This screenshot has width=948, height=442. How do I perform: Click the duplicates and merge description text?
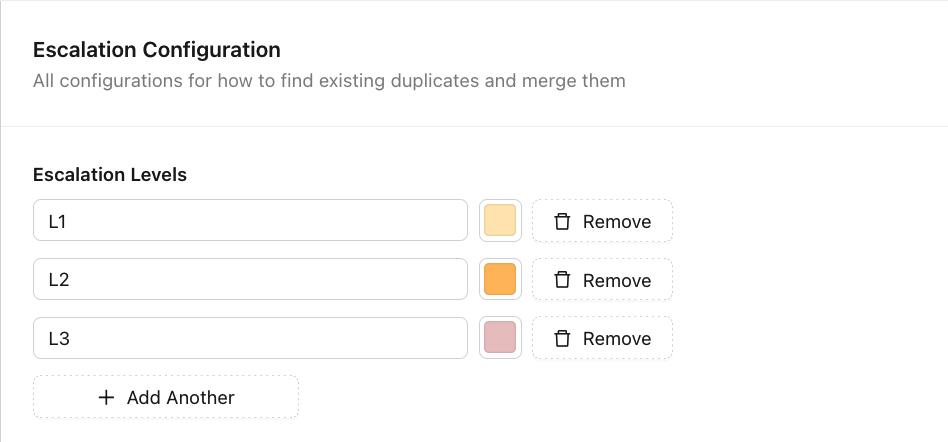[x=329, y=81]
